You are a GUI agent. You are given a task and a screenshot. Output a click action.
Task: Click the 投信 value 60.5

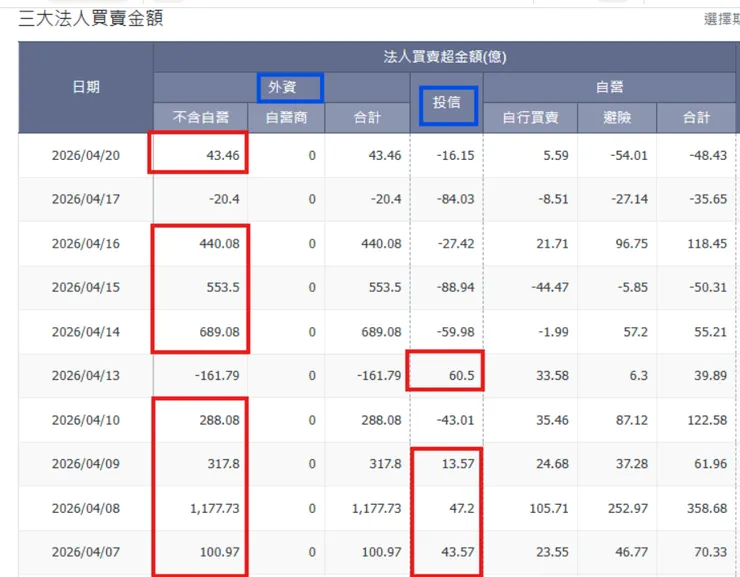[462, 376]
